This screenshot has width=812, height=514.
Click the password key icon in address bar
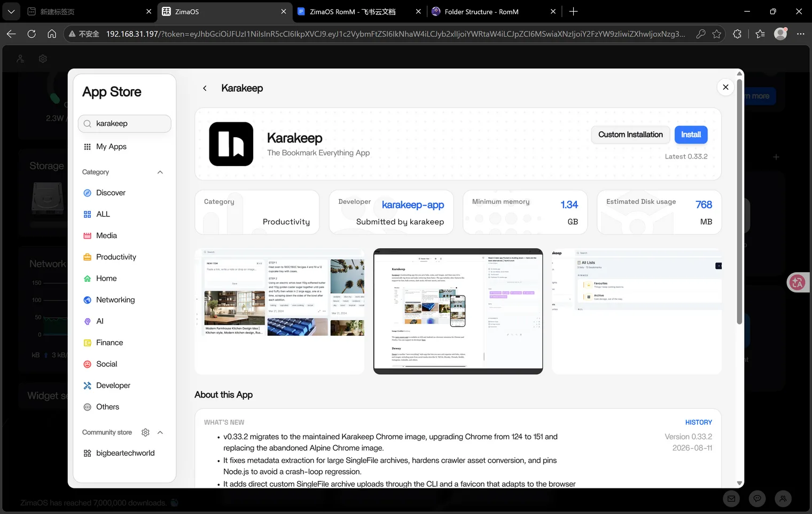pos(701,34)
